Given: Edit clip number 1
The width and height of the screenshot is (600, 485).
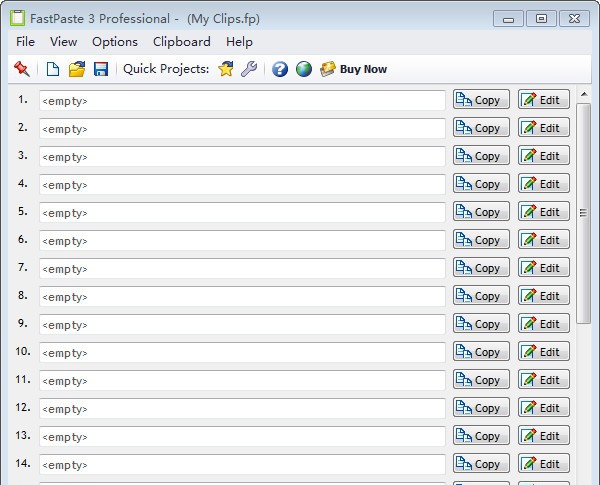Looking at the screenshot, I should pos(544,100).
